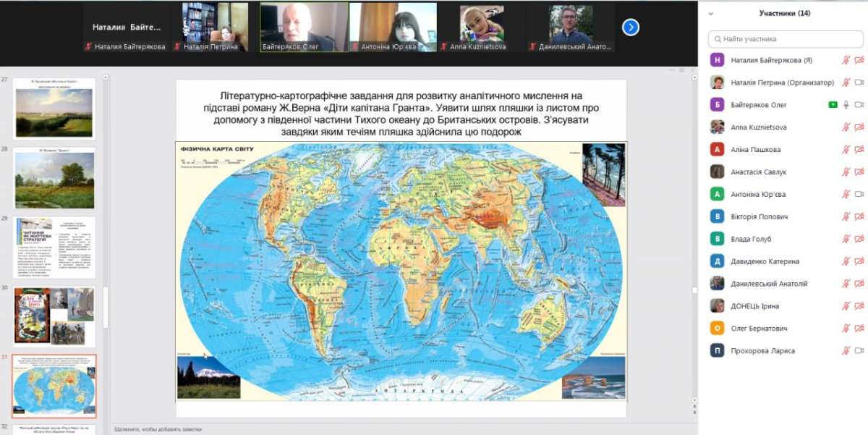Click the disabled camera icon for Наталия Байтерякова
The image size is (868, 435).
(x=859, y=60)
